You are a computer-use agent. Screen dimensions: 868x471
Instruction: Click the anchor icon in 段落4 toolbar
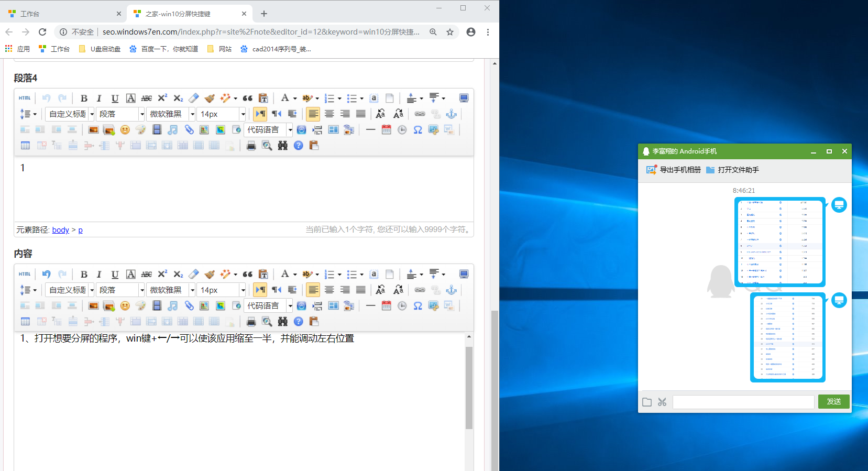(451, 114)
